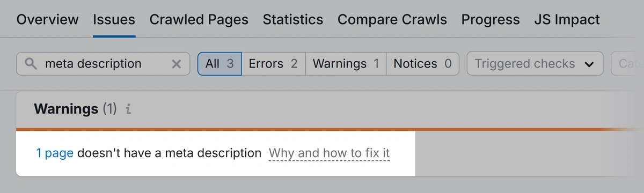This screenshot has height=193, width=644.
Task: Open the partially visible category dropdown
Action: [627, 64]
